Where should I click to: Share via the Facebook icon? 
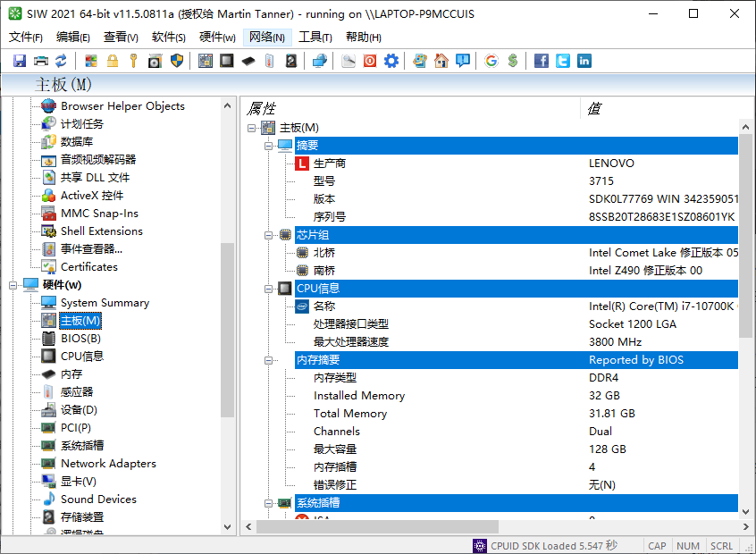pyautogui.click(x=542, y=61)
